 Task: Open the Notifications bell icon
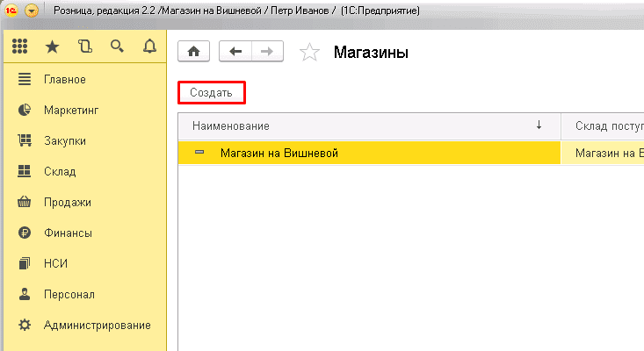148,47
